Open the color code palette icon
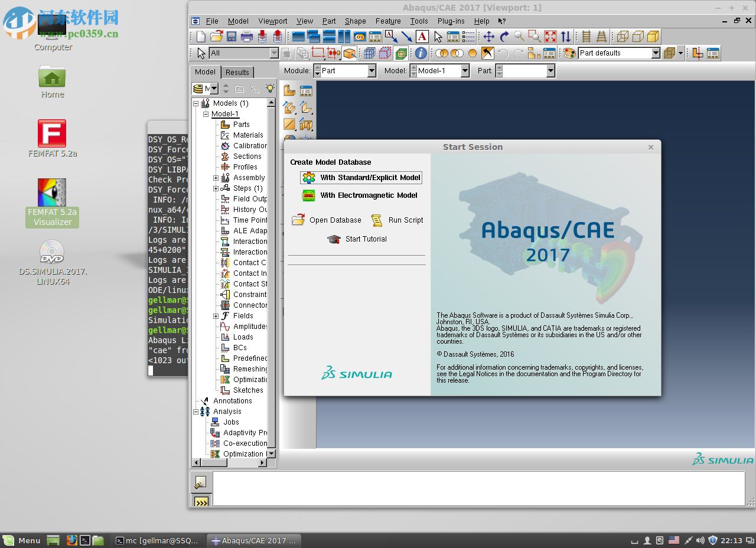The height and width of the screenshot is (548, 756). [569, 53]
